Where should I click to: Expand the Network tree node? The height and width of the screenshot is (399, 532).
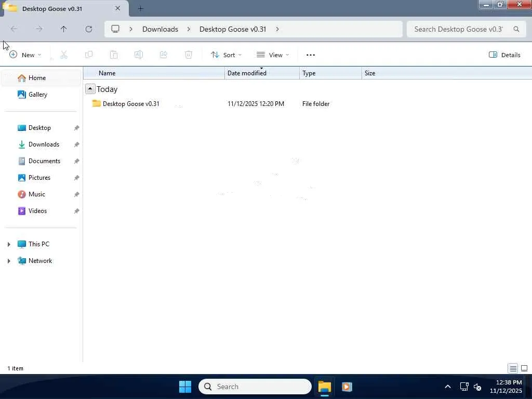[x=9, y=261]
